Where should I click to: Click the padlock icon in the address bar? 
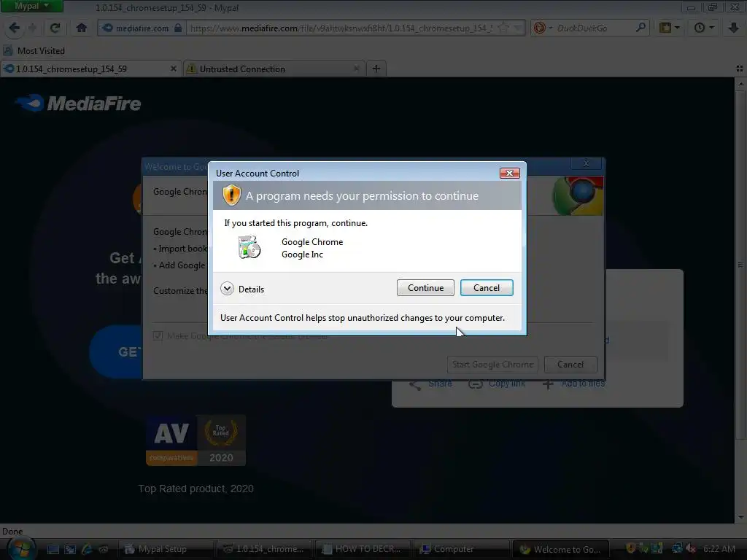(x=178, y=28)
